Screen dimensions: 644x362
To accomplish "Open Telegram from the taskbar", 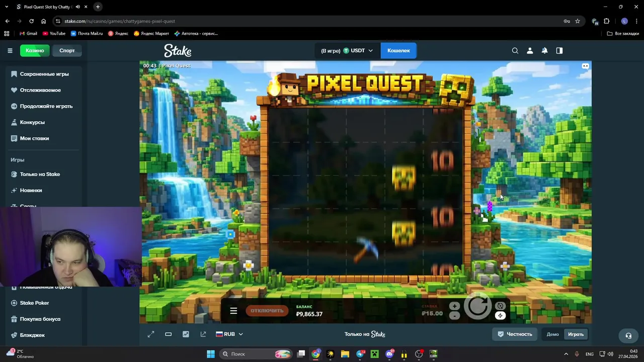I will tap(360, 354).
